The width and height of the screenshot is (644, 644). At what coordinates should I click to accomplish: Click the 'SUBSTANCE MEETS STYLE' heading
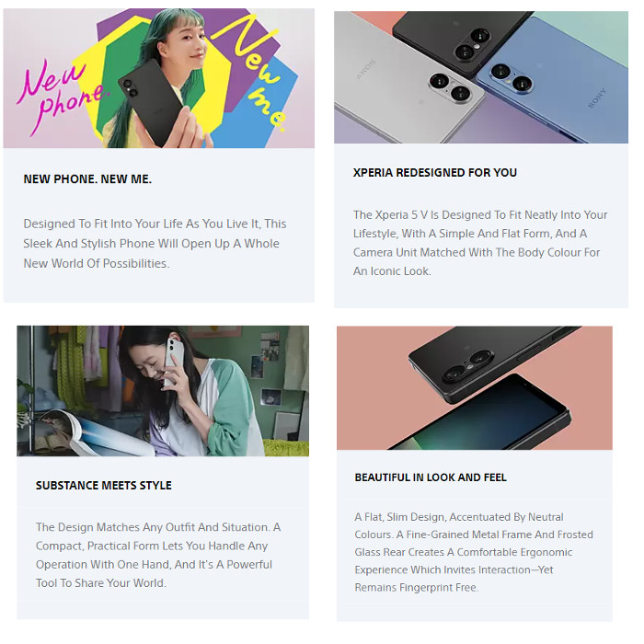click(103, 486)
